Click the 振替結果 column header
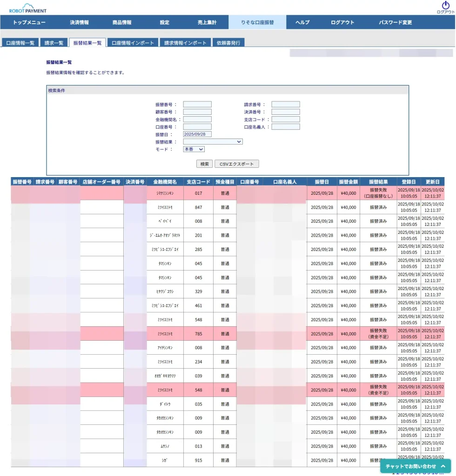The height and width of the screenshot is (476, 456). pyautogui.click(x=378, y=182)
